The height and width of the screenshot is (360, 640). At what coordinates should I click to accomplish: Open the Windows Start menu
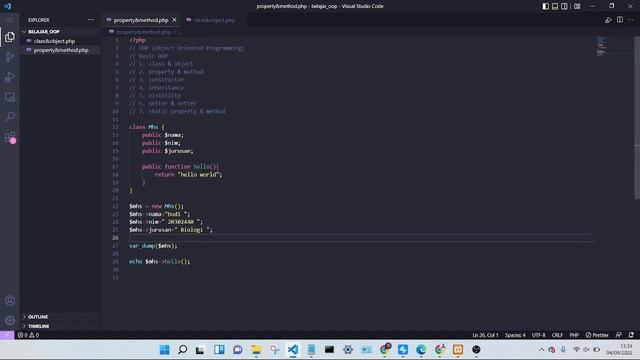pos(164,350)
